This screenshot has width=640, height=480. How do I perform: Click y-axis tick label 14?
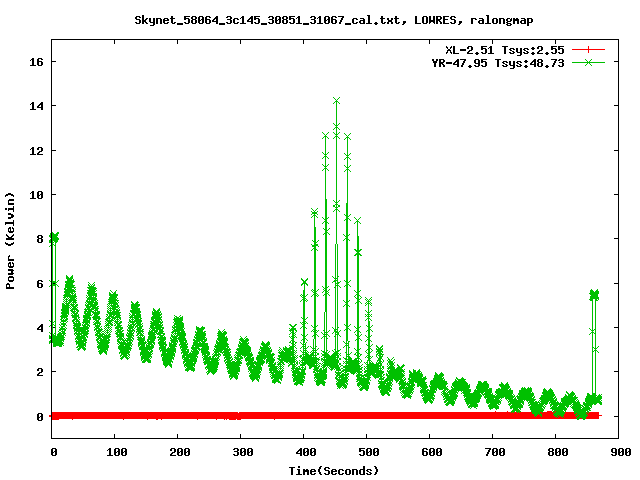pyautogui.click(x=36, y=106)
